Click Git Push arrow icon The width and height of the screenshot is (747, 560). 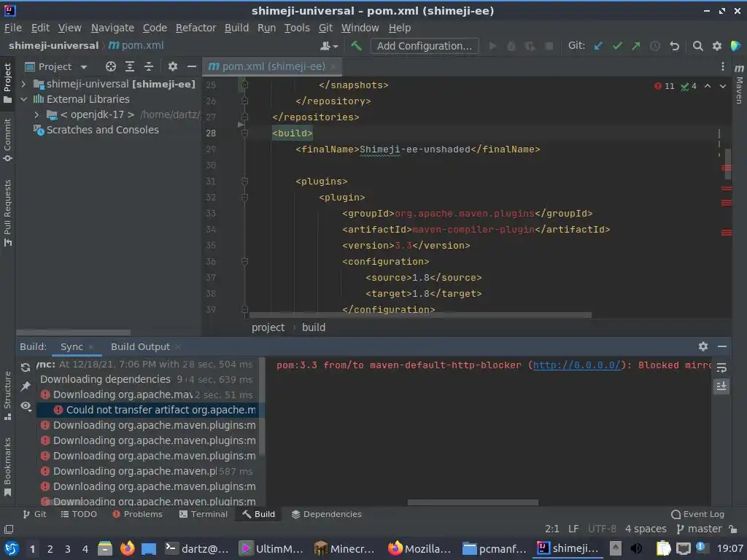coord(636,46)
